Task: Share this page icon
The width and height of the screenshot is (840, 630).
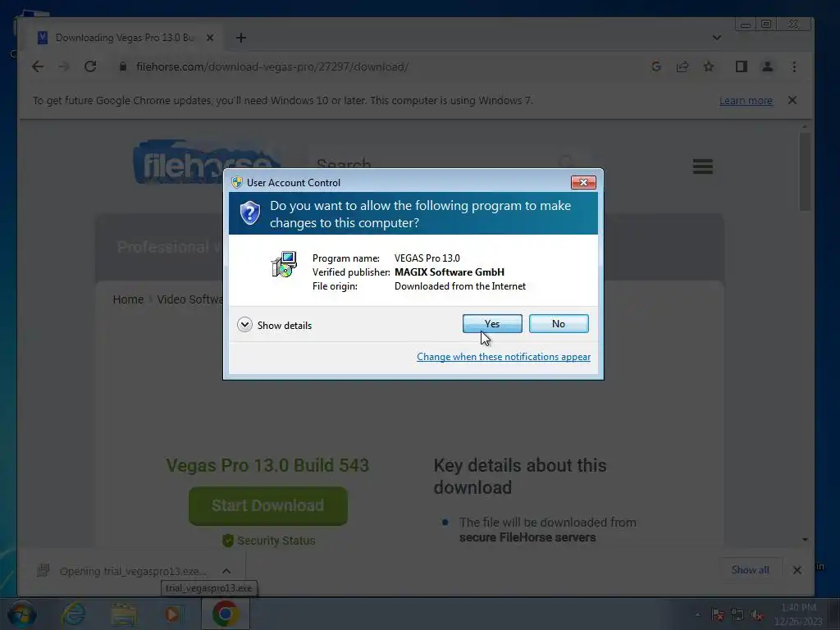Action: click(x=682, y=66)
